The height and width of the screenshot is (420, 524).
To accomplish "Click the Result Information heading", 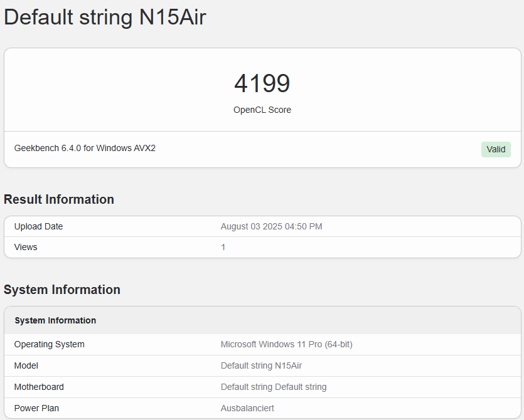I will coord(59,199).
